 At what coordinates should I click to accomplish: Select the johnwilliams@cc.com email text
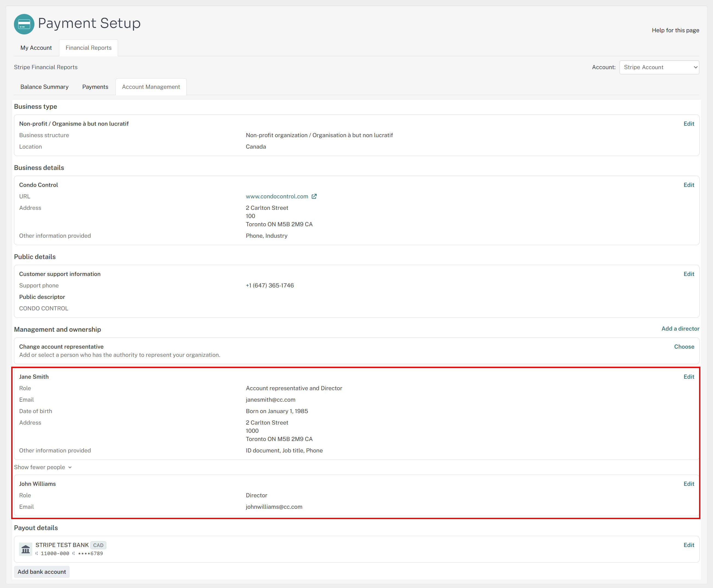[274, 507]
